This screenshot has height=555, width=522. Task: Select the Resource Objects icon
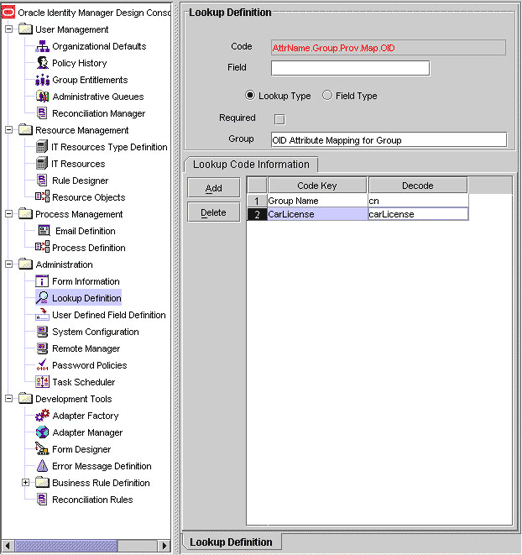coord(42,197)
